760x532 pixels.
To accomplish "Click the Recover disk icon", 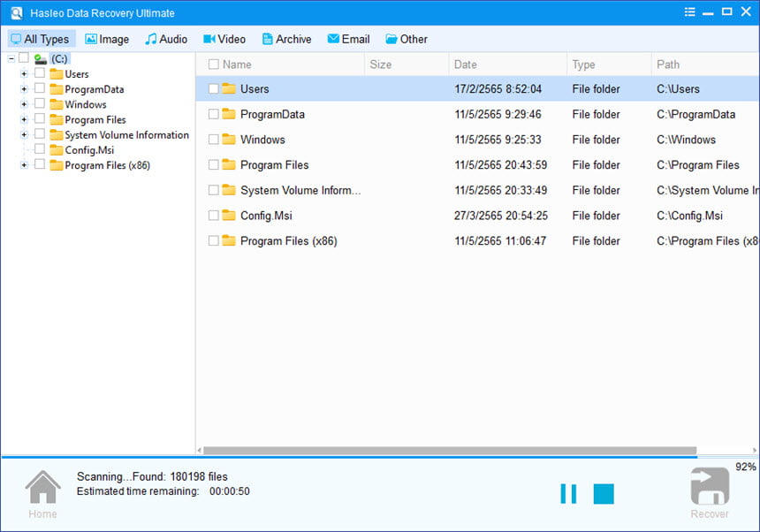I will point(710,486).
